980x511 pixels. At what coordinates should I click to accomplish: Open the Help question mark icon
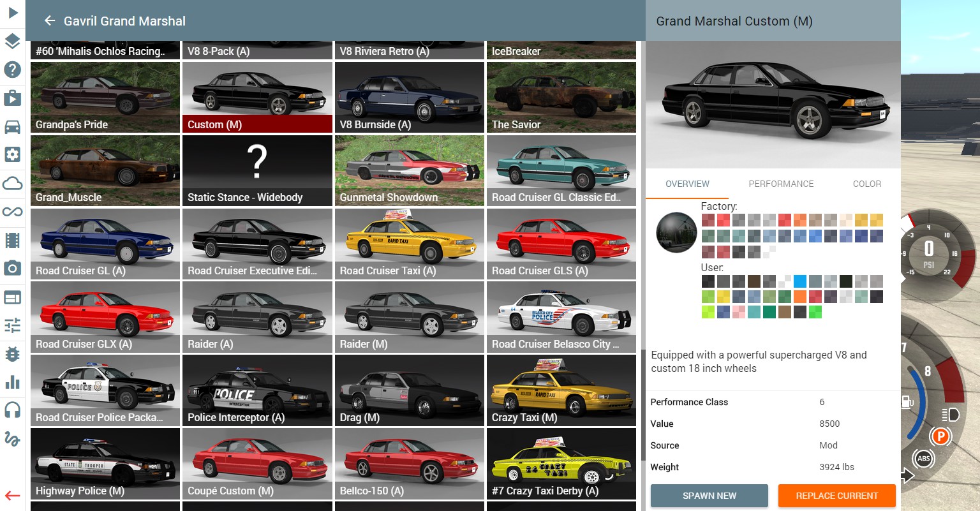pyautogui.click(x=12, y=70)
